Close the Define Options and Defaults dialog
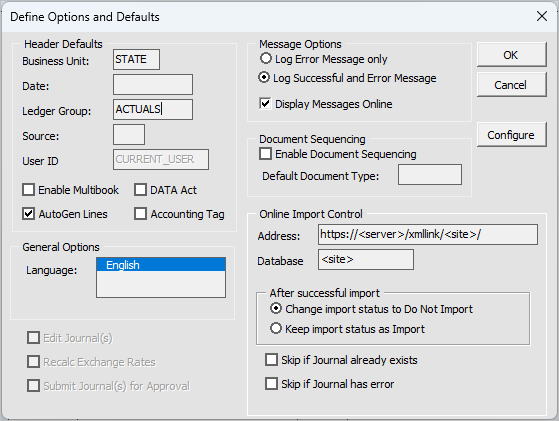Screen dimensions: 559x421 click(x=542, y=16)
